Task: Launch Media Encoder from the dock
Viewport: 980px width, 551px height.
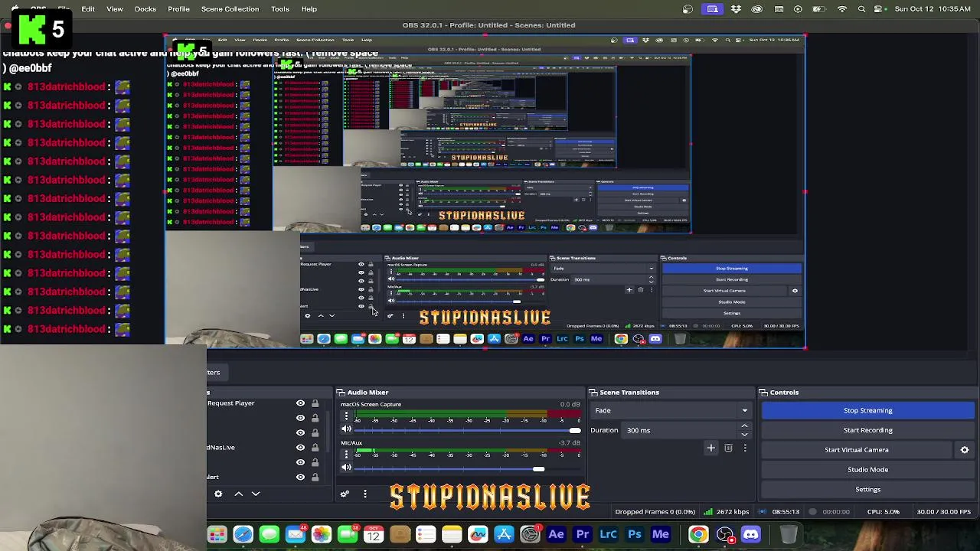Action: click(660, 535)
